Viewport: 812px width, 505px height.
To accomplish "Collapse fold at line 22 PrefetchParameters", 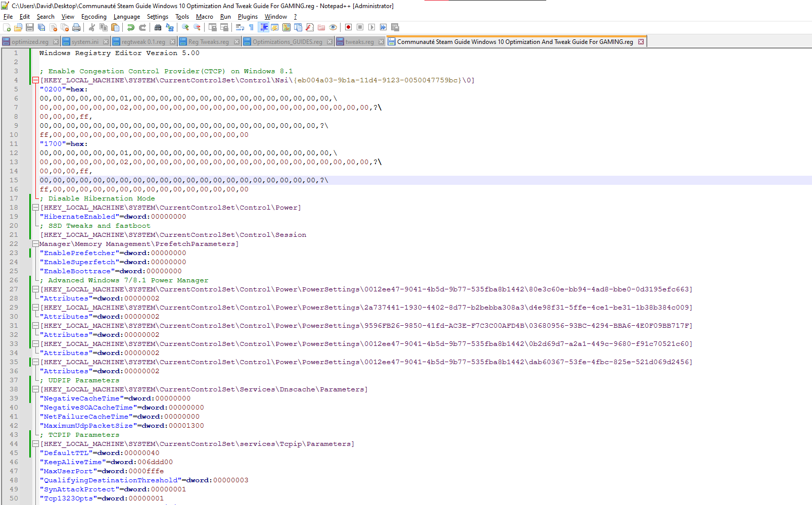I will [35, 244].
